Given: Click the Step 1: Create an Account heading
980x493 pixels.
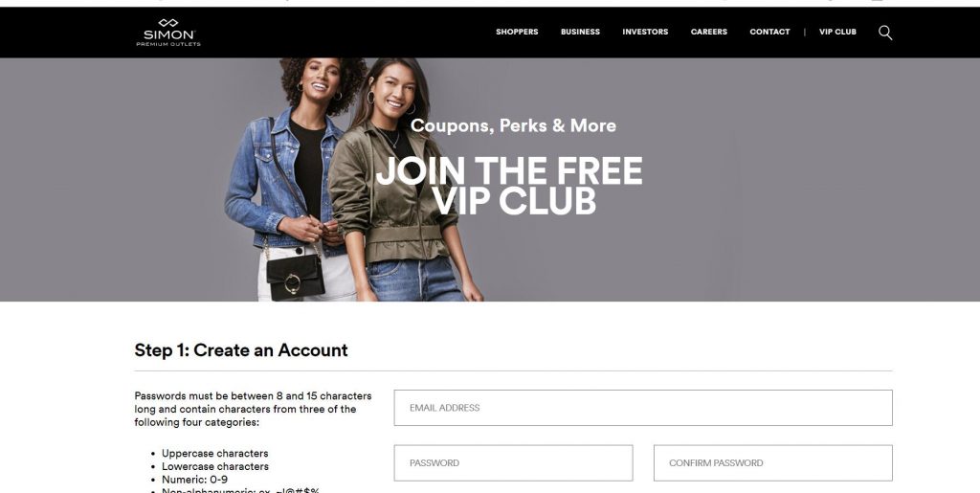Looking at the screenshot, I should (x=240, y=350).
